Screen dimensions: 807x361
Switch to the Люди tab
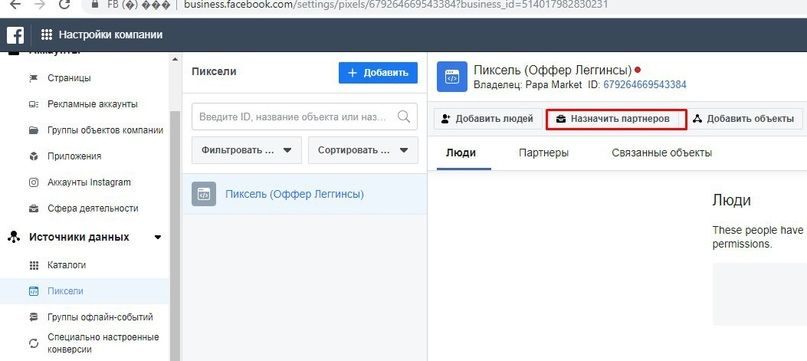461,153
